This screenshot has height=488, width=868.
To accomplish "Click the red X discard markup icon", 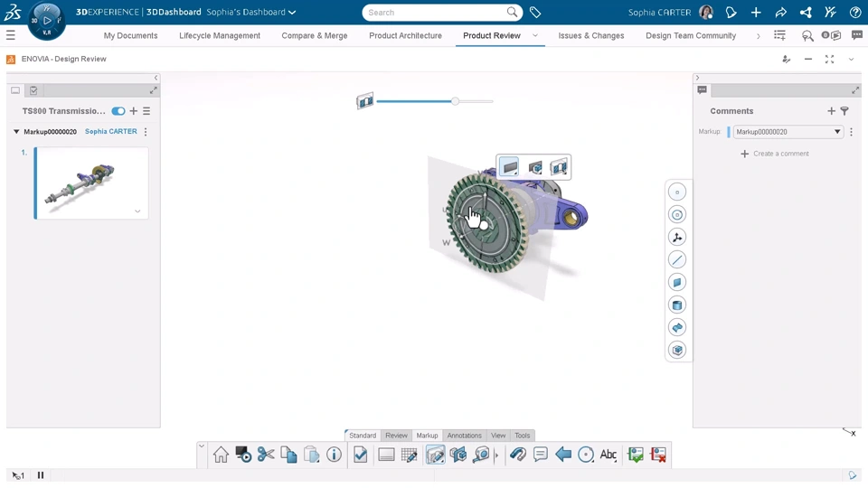I will (x=658, y=455).
